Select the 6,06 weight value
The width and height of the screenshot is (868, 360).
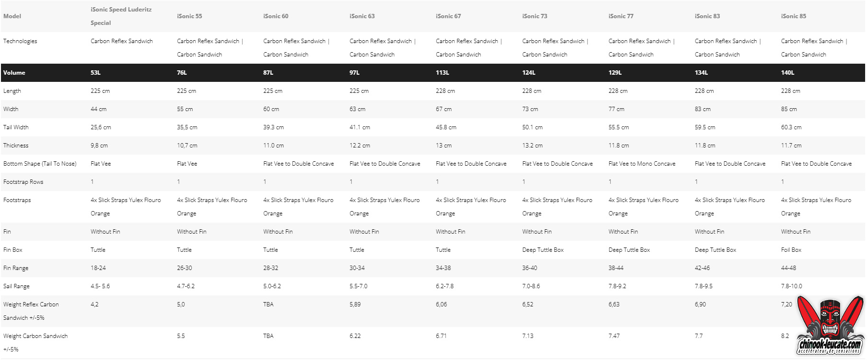click(441, 304)
